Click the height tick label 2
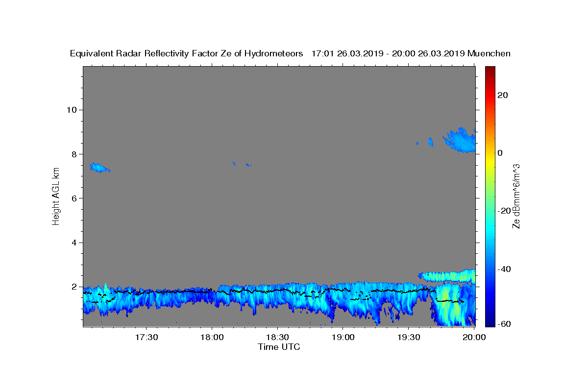This screenshot has width=588, height=392. pyautogui.click(x=73, y=287)
